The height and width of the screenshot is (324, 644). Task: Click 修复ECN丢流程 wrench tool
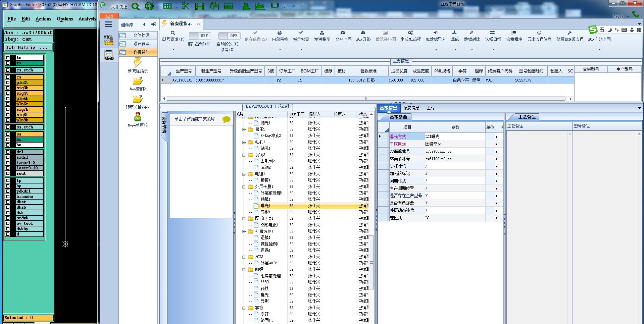pyautogui.click(x=569, y=36)
